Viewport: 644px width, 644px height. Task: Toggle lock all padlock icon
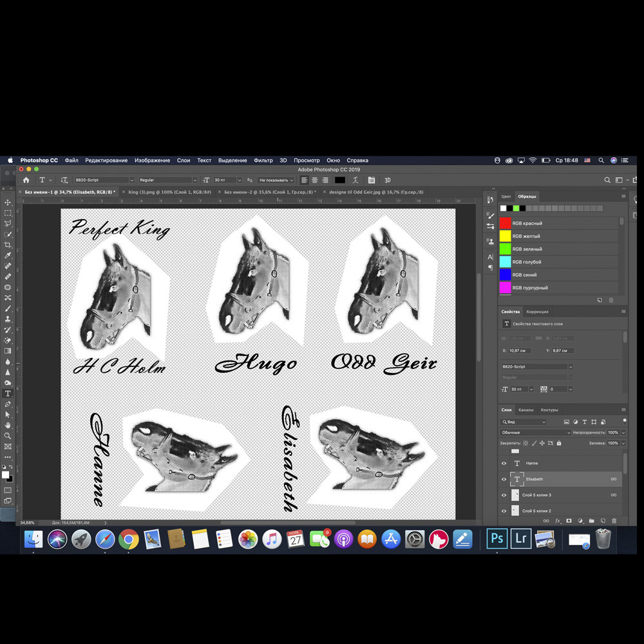[559, 443]
